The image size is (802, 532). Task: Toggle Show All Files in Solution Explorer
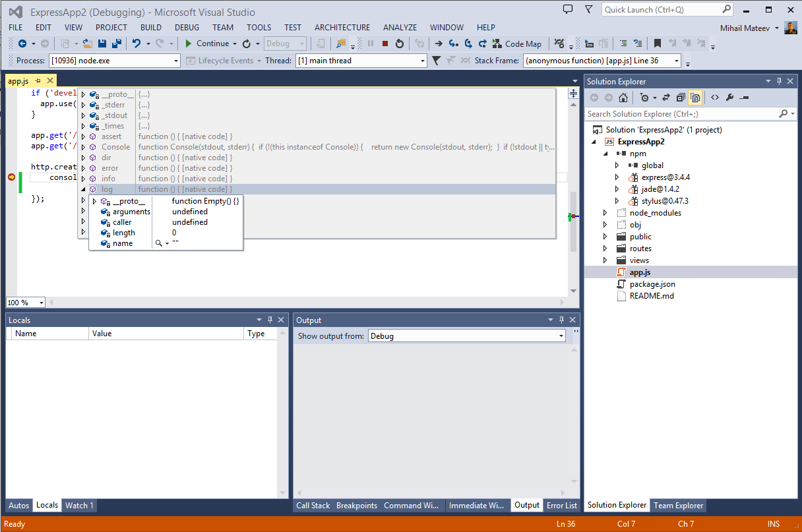click(695, 98)
